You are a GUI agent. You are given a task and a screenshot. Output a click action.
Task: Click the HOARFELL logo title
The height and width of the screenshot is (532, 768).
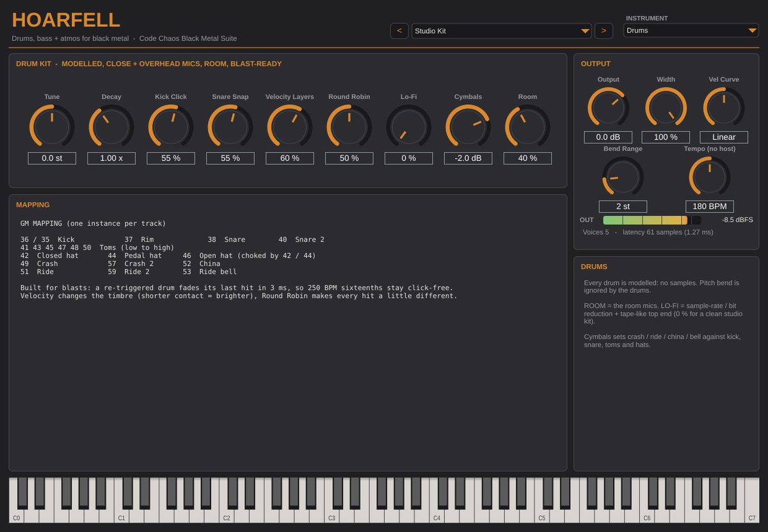tap(66, 20)
